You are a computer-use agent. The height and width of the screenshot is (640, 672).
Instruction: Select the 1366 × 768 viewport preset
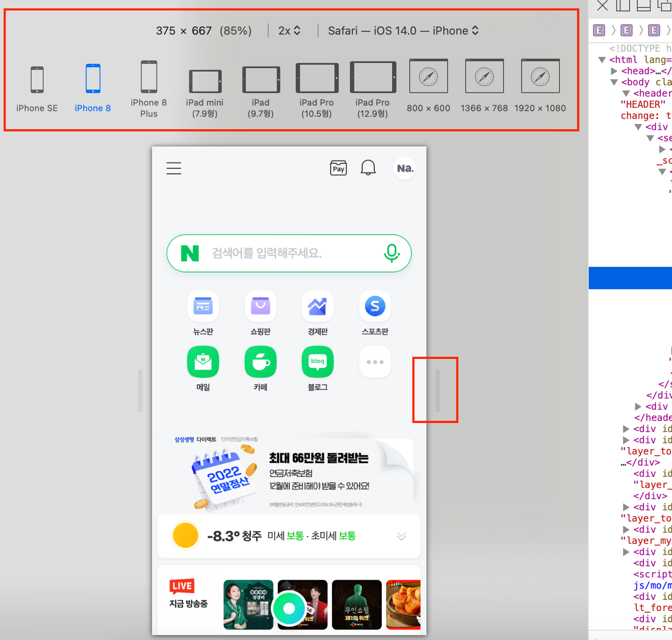484,76
